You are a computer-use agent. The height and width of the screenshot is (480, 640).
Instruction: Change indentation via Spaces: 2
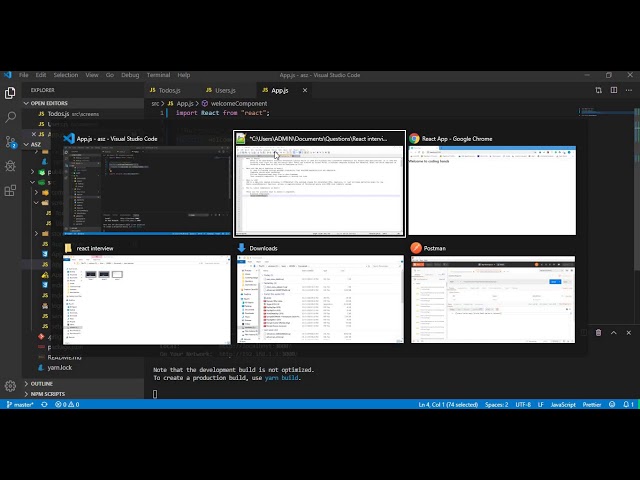click(x=496, y=404)
